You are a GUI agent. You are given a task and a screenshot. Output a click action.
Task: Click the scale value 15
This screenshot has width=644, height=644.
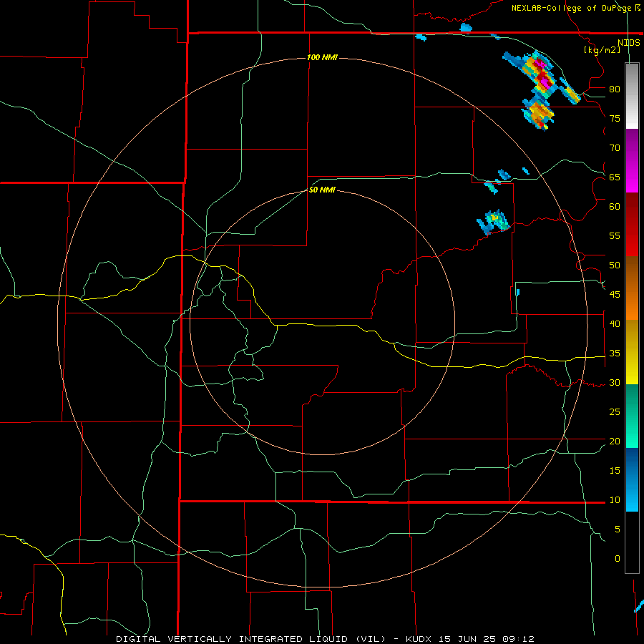615,471
